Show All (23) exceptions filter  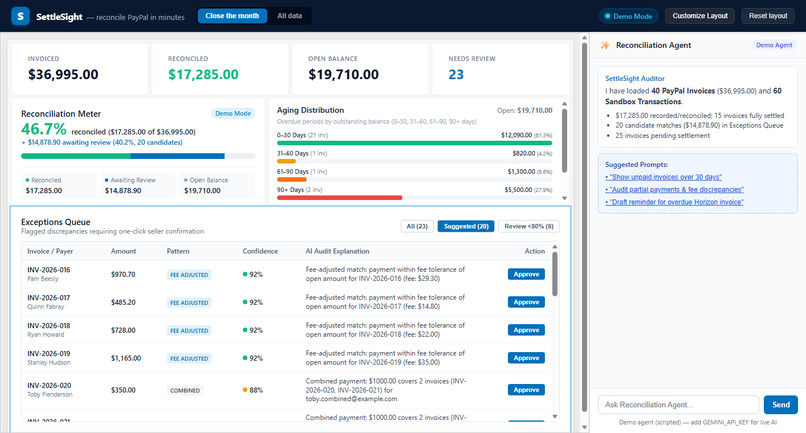tap(417, 226)
